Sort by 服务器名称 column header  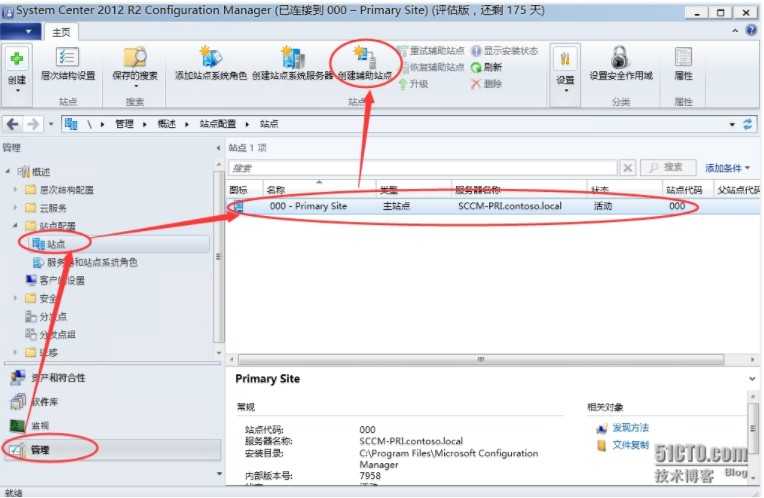point(519,190)
